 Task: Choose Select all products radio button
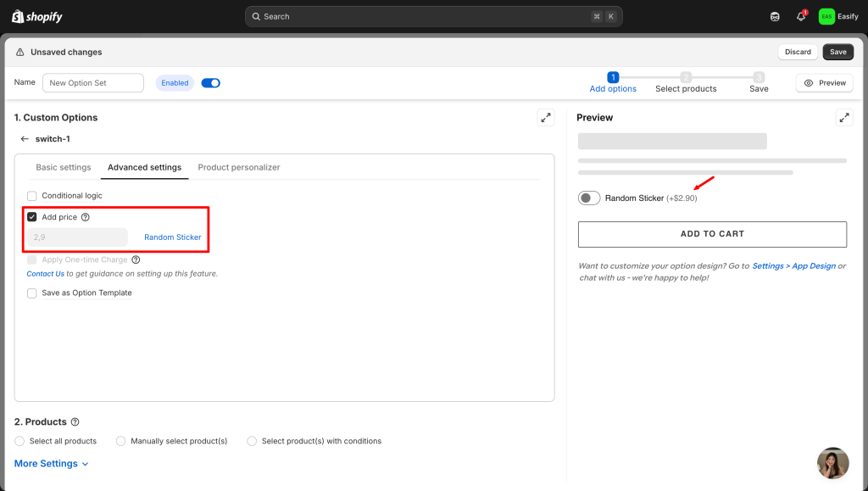coord(19,441)
